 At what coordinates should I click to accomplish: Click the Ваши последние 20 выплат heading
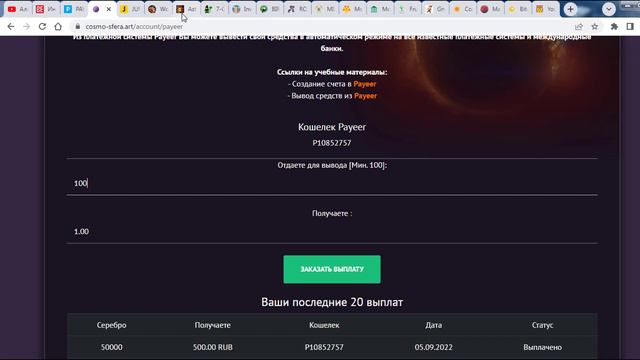coord(332,302)
